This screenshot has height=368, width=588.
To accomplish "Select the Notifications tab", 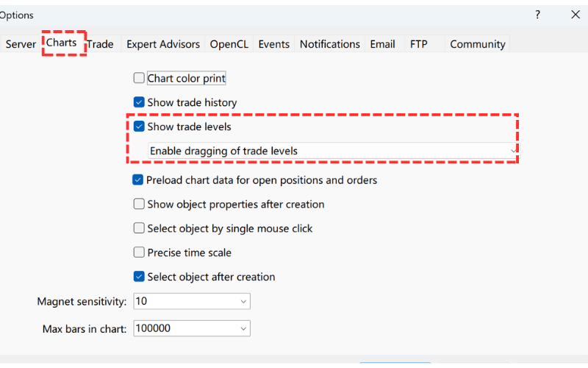I will point(330,44).
